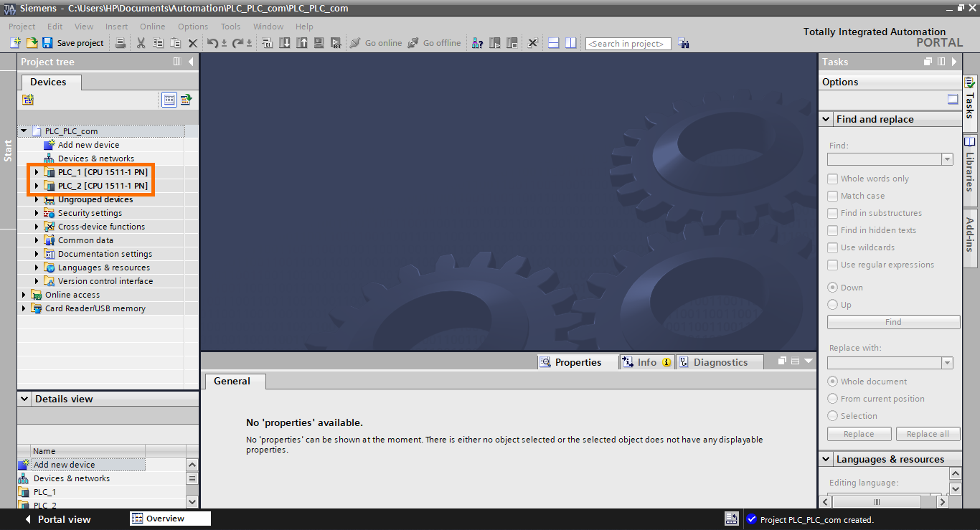
Task: Enable Use regular expressions checkbox
Action: click(832, 265)
